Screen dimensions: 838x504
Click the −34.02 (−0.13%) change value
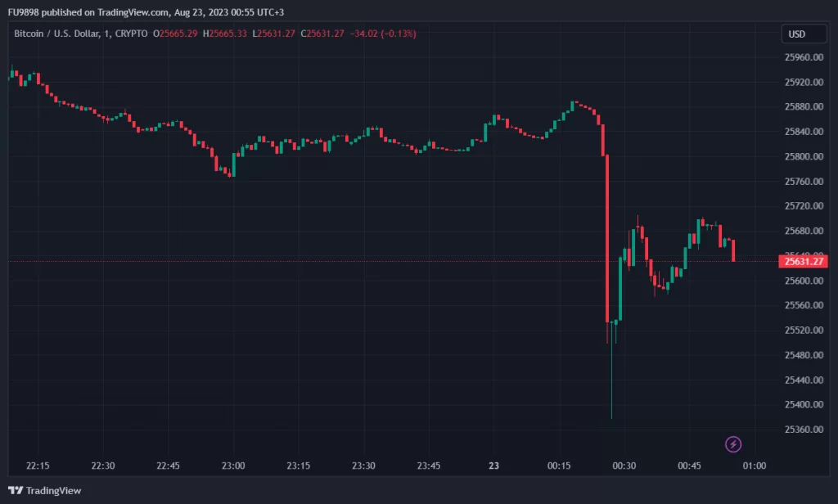click(385, 34)
